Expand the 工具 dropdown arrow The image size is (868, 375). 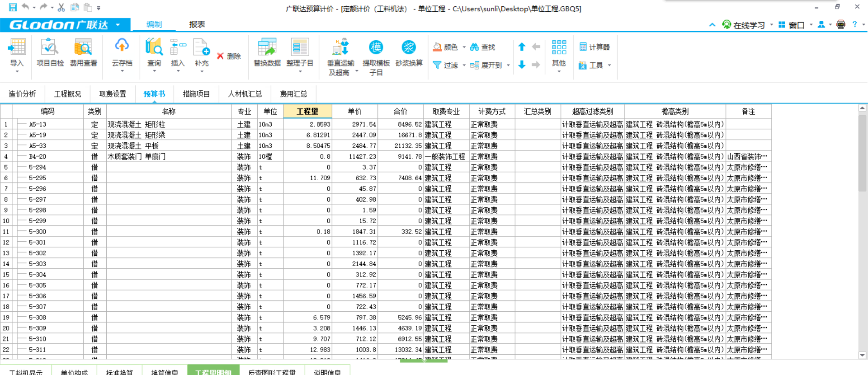(609, 65)
